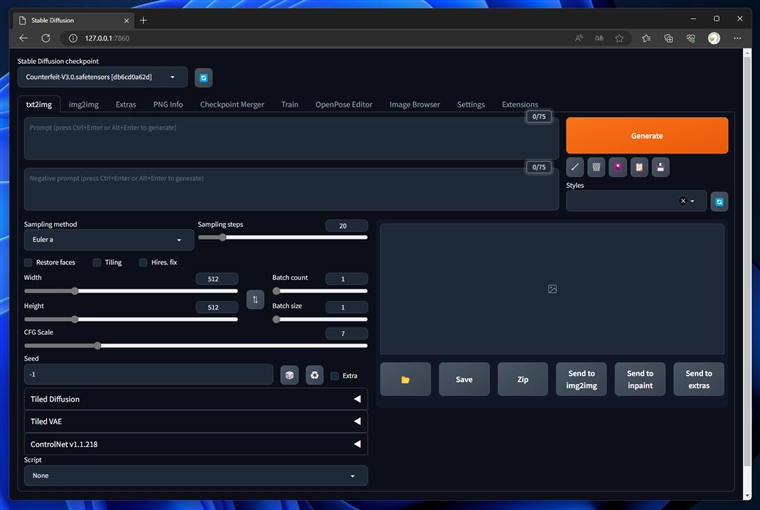Screen dimensions: 760x510
Task: Click the Zip button
Action: (522, 379)
